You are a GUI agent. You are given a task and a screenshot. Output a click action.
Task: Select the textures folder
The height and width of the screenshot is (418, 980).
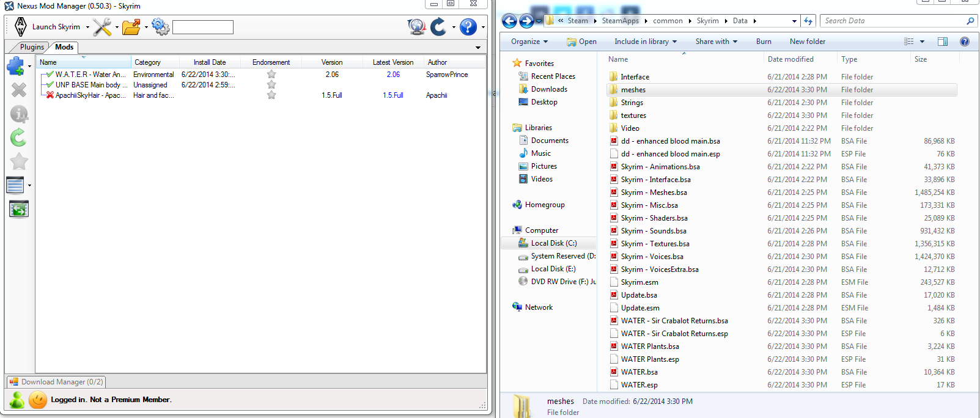pos(633,116)
